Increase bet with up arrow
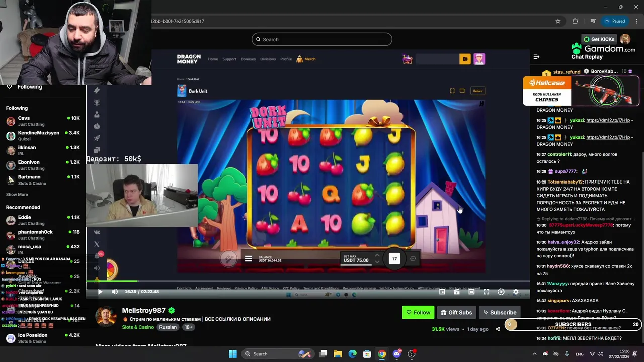The width and height of the screenshot is (644, 362). 377,256
